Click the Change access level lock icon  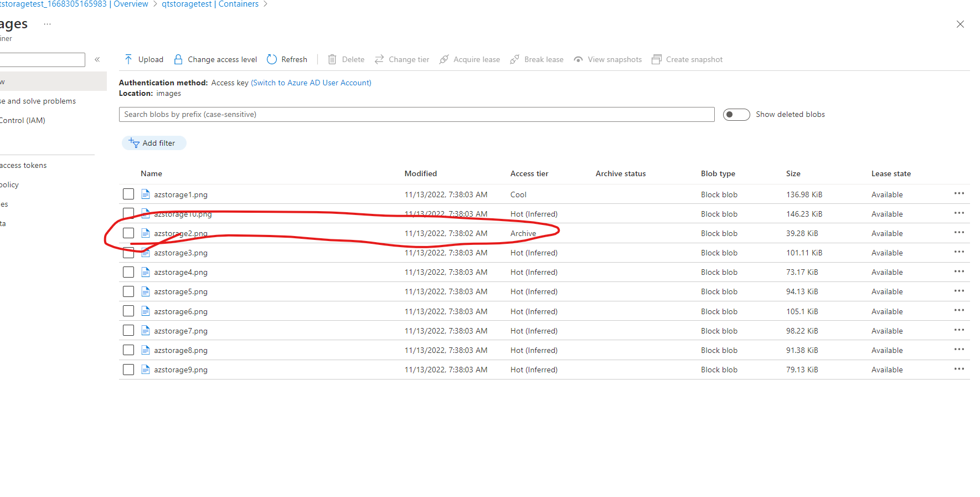click(x=178, y=59)
